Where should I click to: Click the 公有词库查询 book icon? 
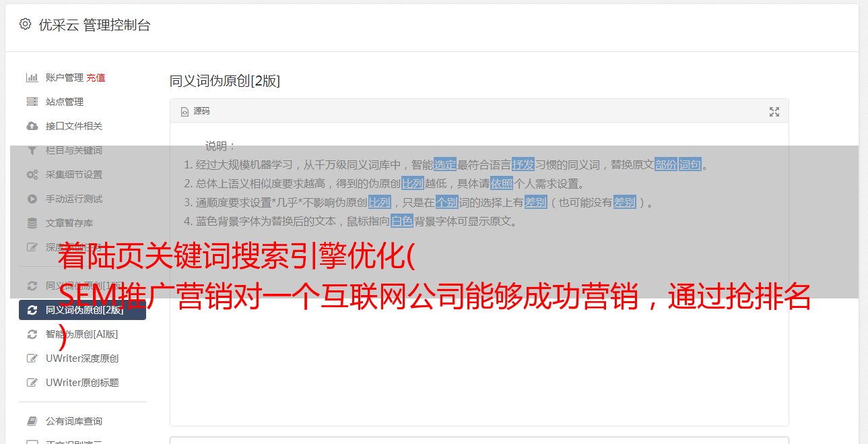pos(32,421)
